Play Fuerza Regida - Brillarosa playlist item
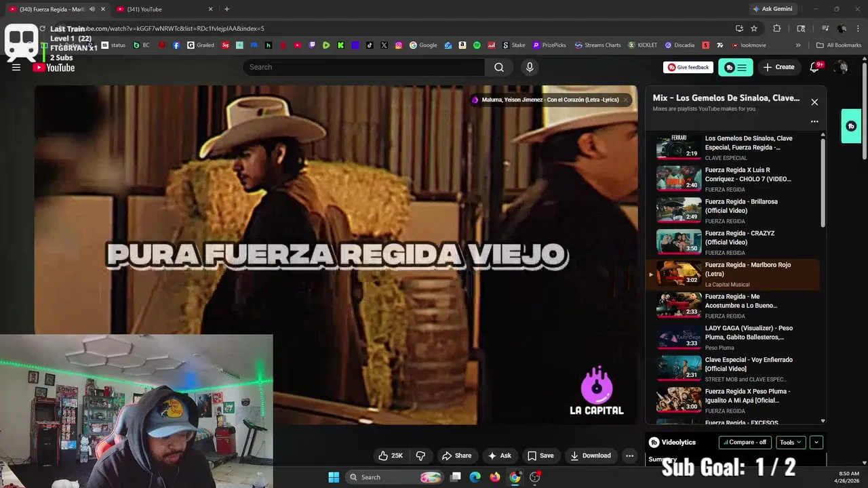Image resolution: width=868 pixels, height=488 pixels. [x=735, y=211]
